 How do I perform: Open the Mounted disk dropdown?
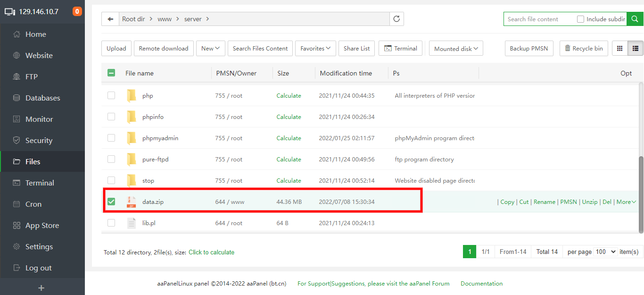click(x=456, y=48)
